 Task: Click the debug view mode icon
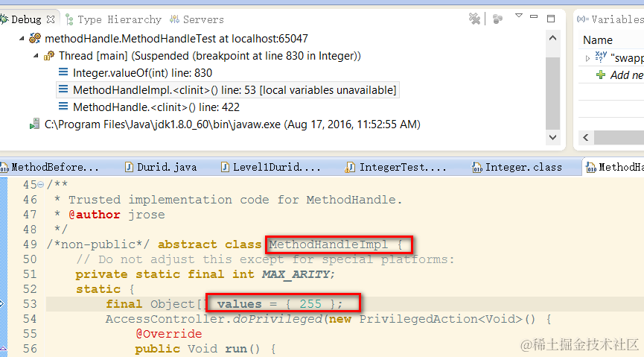[x=497, y=19]
